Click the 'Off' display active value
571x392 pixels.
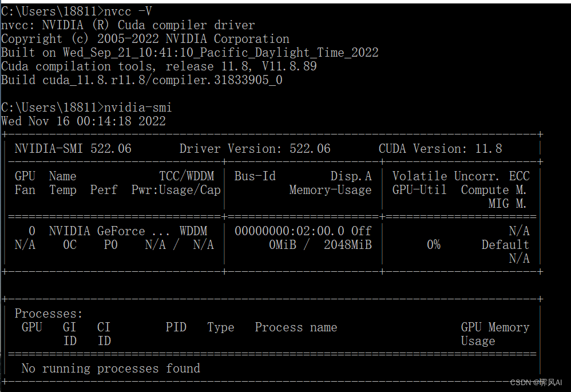coord(361,231)
